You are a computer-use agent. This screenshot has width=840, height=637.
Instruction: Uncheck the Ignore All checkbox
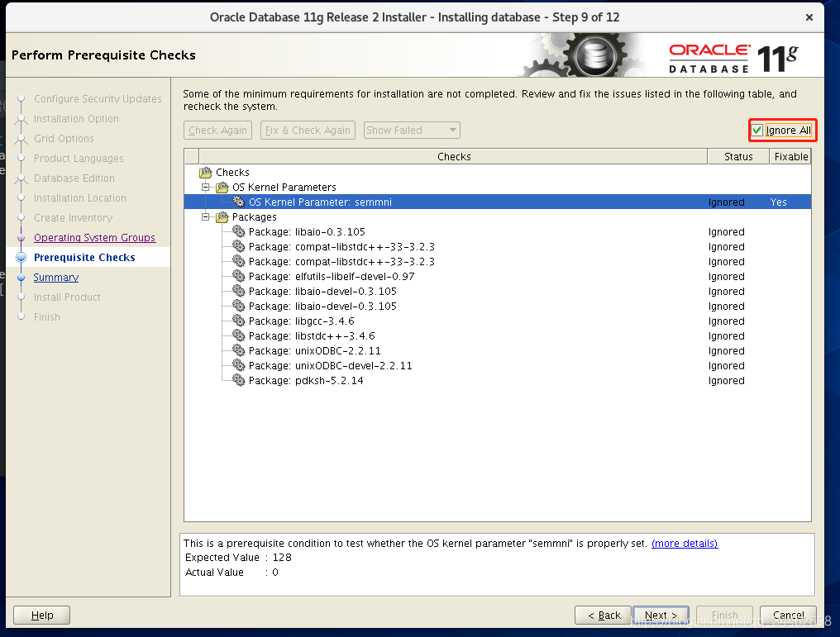(757, 130)
